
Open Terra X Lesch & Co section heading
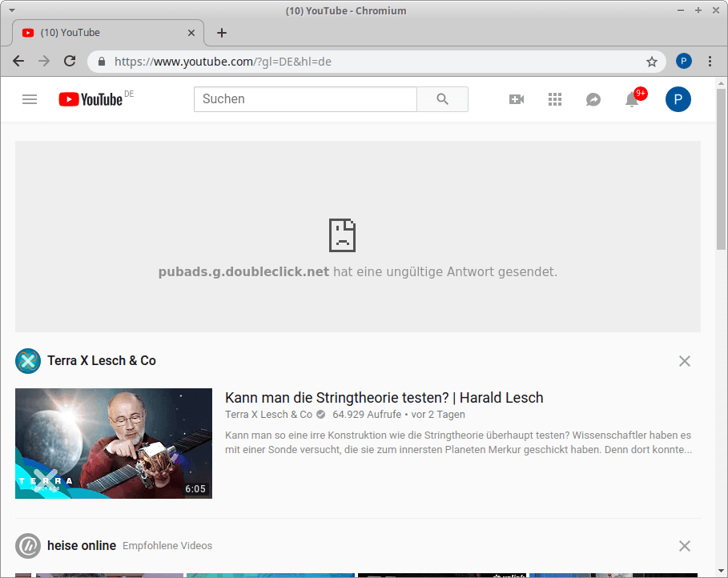[102, 361]
